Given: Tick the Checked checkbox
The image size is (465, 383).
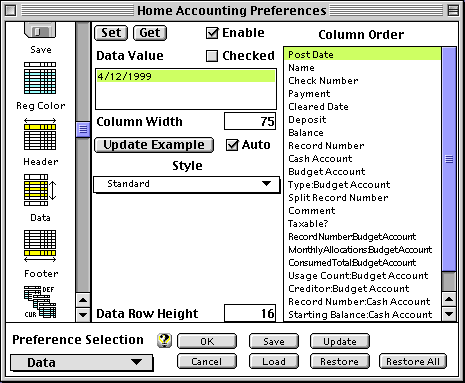Looking at the screenshot, I should 212,56.
